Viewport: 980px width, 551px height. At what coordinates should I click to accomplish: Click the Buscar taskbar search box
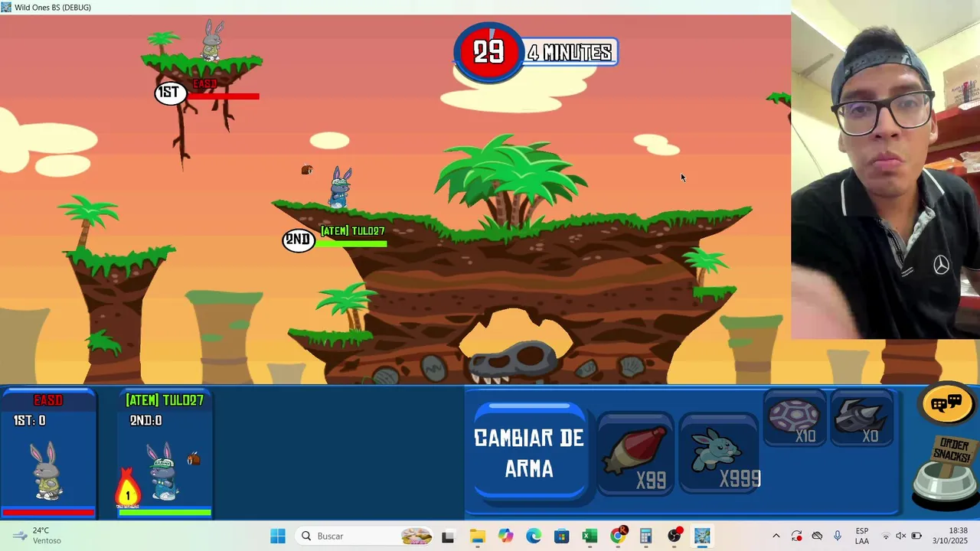coord(364,536)
